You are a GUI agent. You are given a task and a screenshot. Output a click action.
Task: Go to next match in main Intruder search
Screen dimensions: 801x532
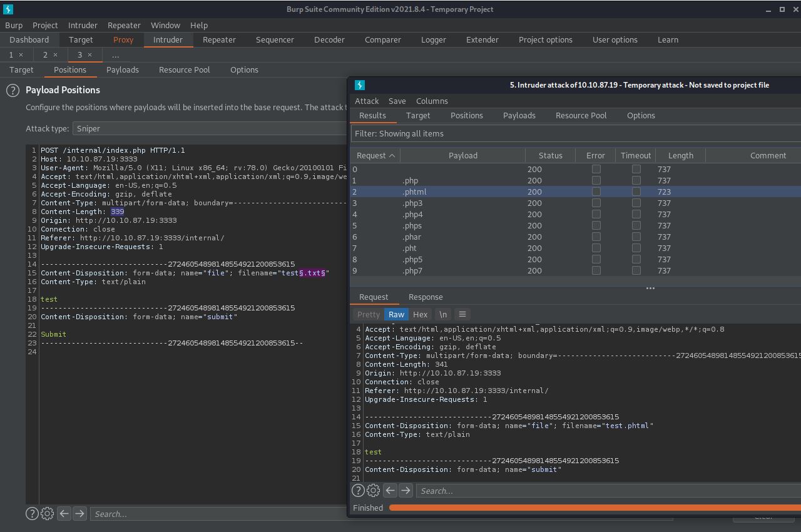click(79, 514)
